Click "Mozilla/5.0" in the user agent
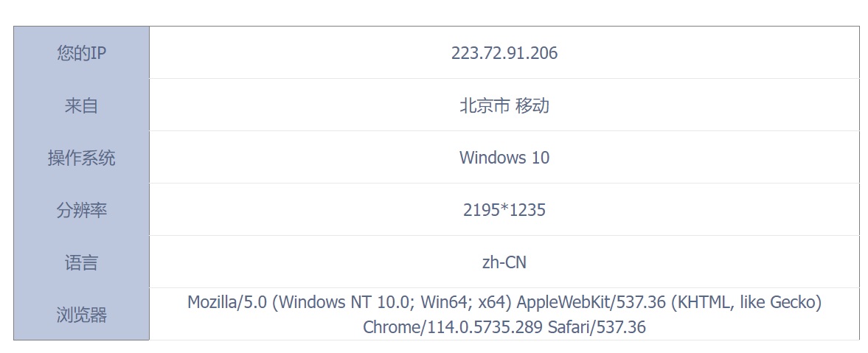Viewport: 868px width, 353px height. pos(226,302)
